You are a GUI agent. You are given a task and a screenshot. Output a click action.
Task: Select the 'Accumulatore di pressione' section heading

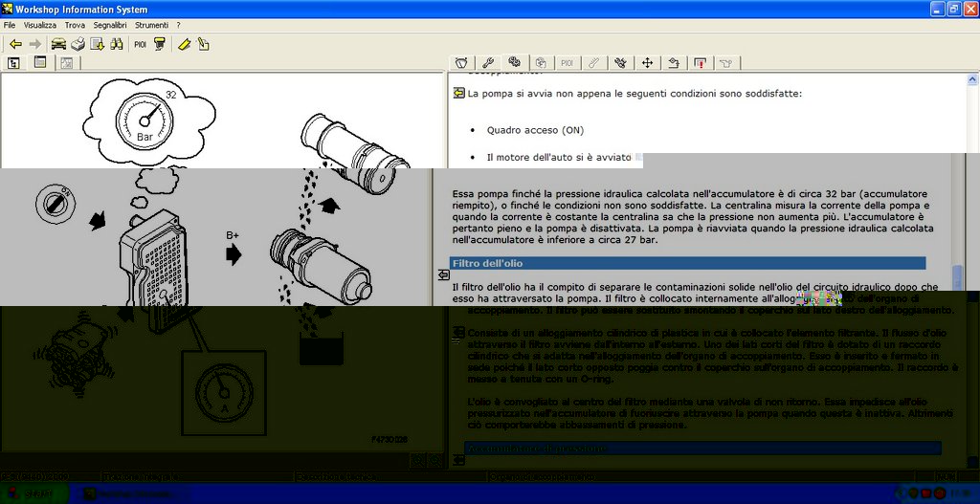click(x=702, y=449)
